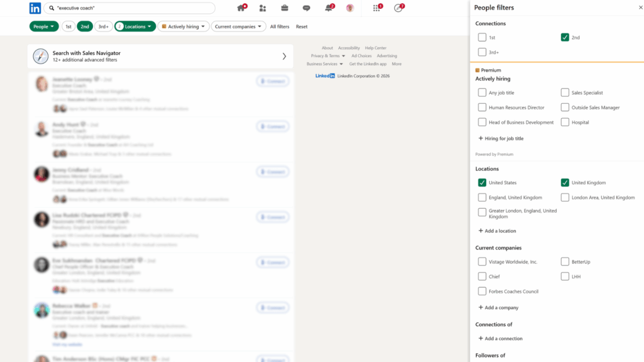Toggle the 2nd connections filter pill
This screenshot has width=644, height=362.
tap(85, 26)
